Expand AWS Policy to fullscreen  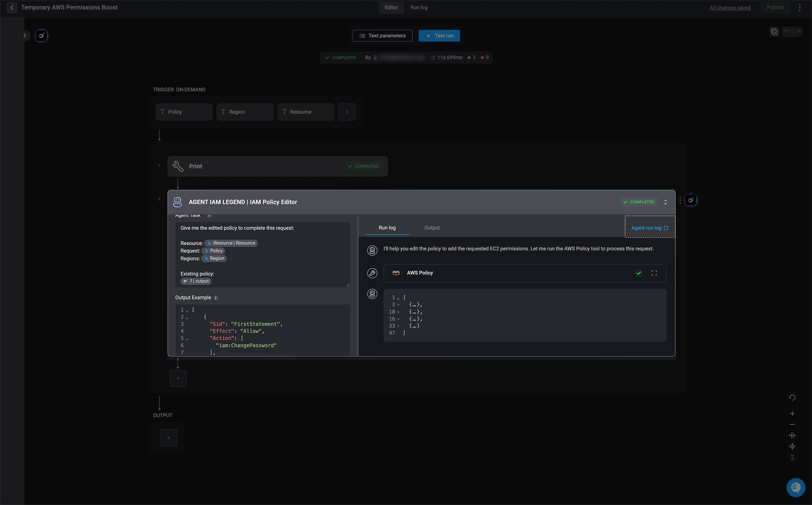click(x=654, y=273)
